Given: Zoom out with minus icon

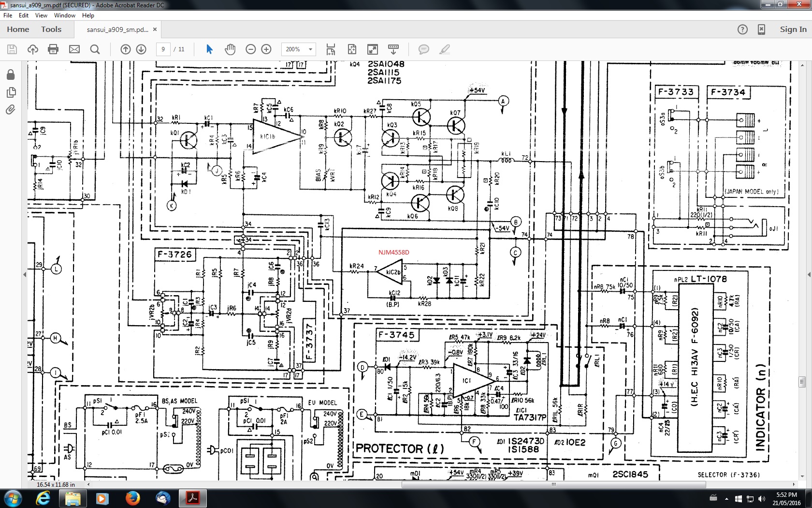Looking at the screenshot, I should [x=250, y=49].
